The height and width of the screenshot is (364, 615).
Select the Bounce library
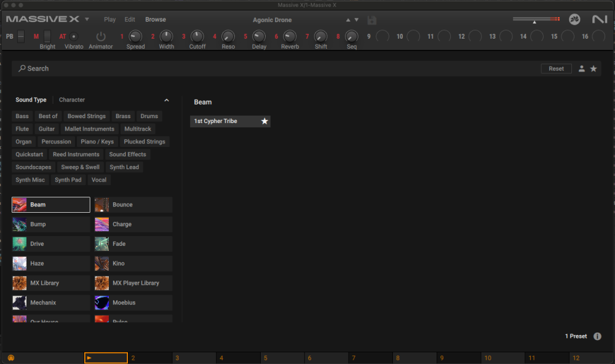click(133, 205)
